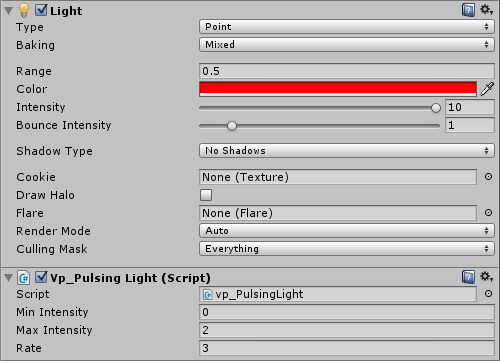Open the Baking dropdown set to Mixed
Viewport: 500px width, 361px height.
pos(347,45)
